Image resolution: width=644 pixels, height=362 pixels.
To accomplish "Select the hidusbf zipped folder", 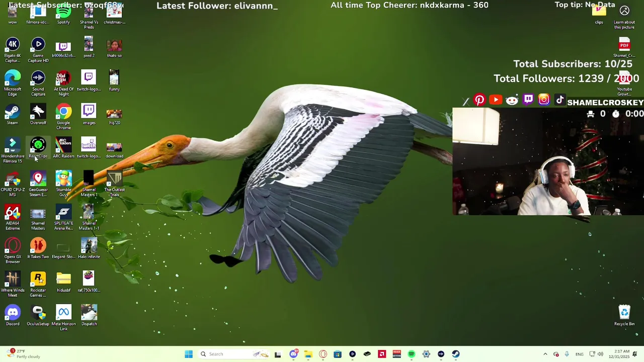I will 63,282.
